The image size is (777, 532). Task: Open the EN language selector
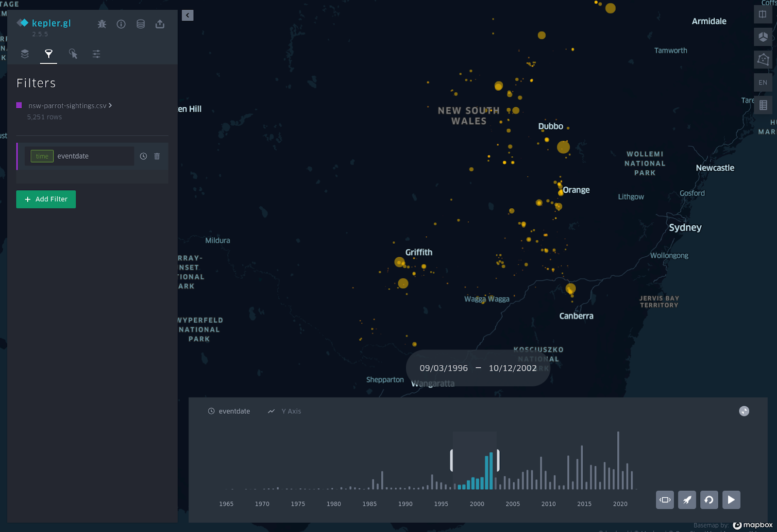tap(763, 83)
